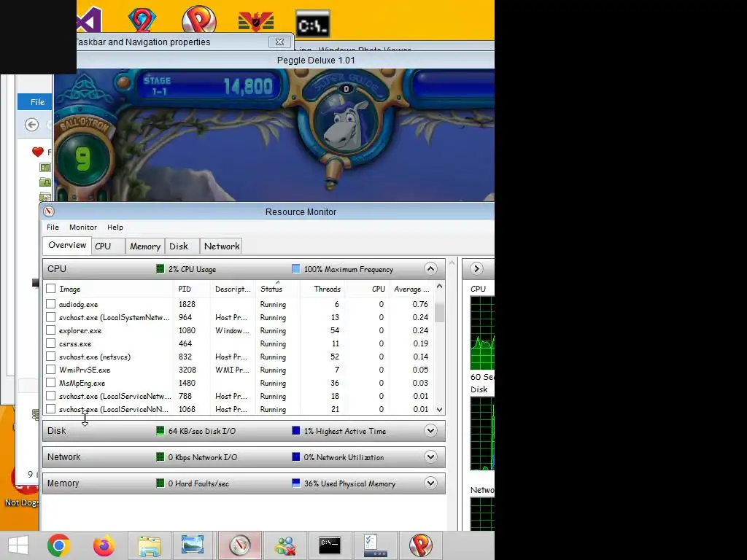
Task: Check the explorer.exe process checkbox
Action: point(50,330)
